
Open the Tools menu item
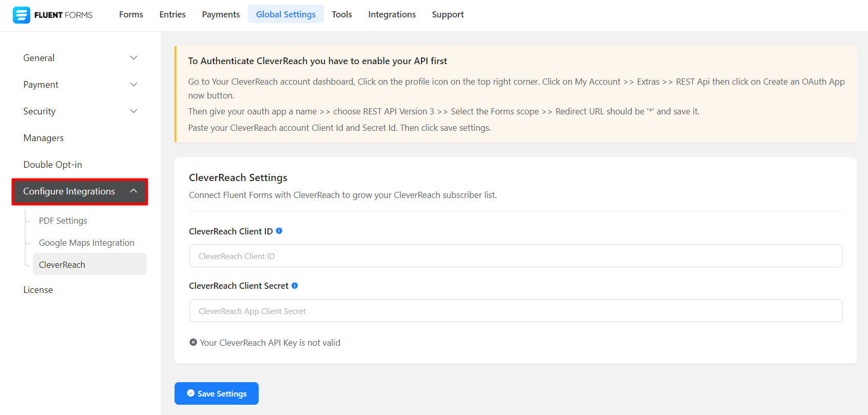342,14
